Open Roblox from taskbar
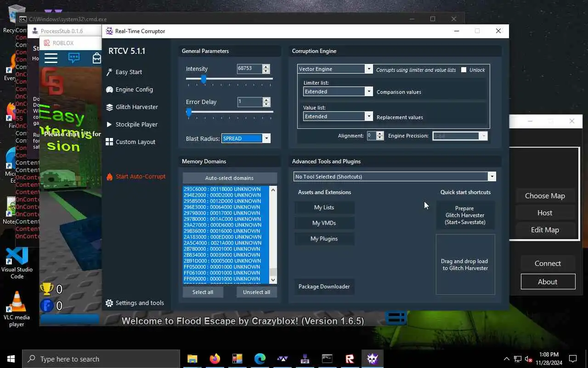 [350, 359]
